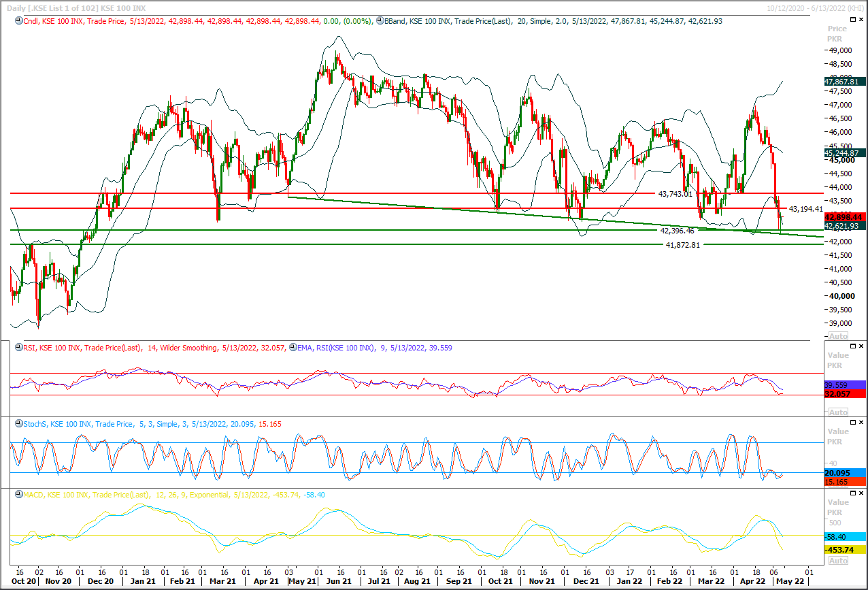The height and width of the screenshot is (590, 868).
Task: Click the Price PKR axis title
Action: (x=837, y=34)
